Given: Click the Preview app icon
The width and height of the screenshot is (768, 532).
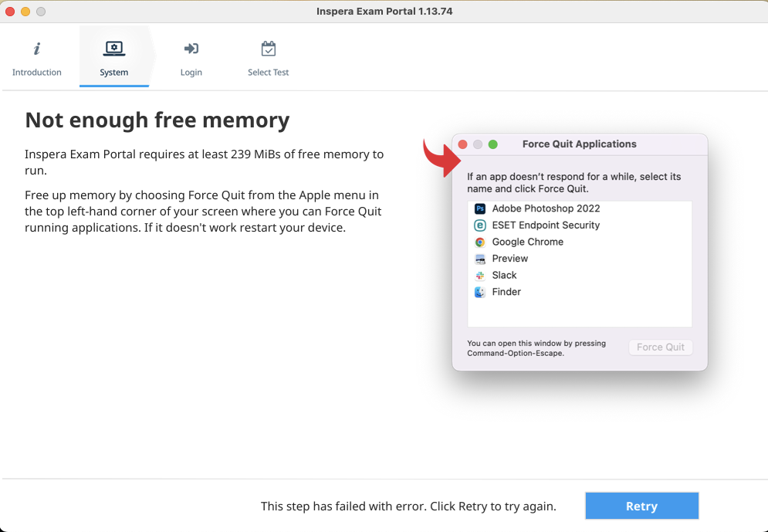Looking at the screenshot, I should (x=480, y=259).
